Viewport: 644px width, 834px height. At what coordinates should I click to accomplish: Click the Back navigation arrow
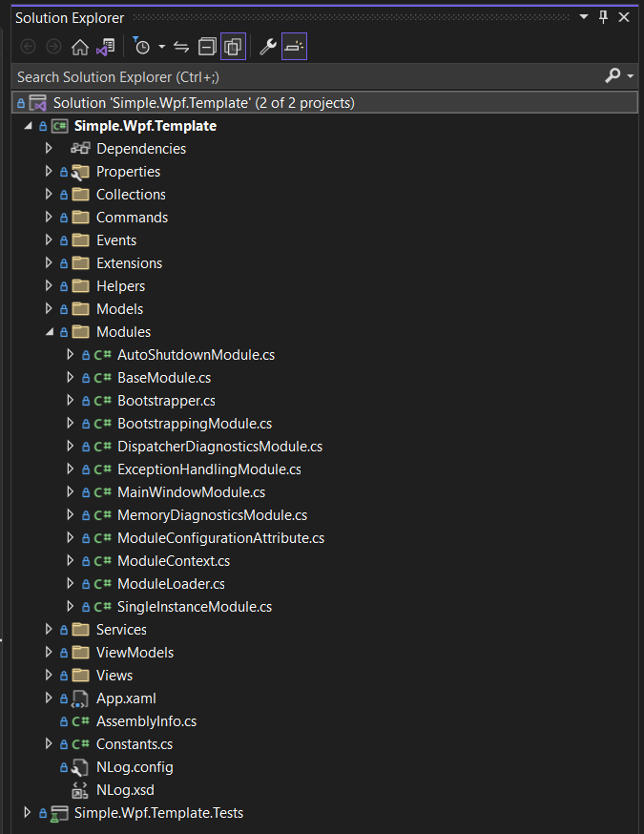[x=29, y=47]
